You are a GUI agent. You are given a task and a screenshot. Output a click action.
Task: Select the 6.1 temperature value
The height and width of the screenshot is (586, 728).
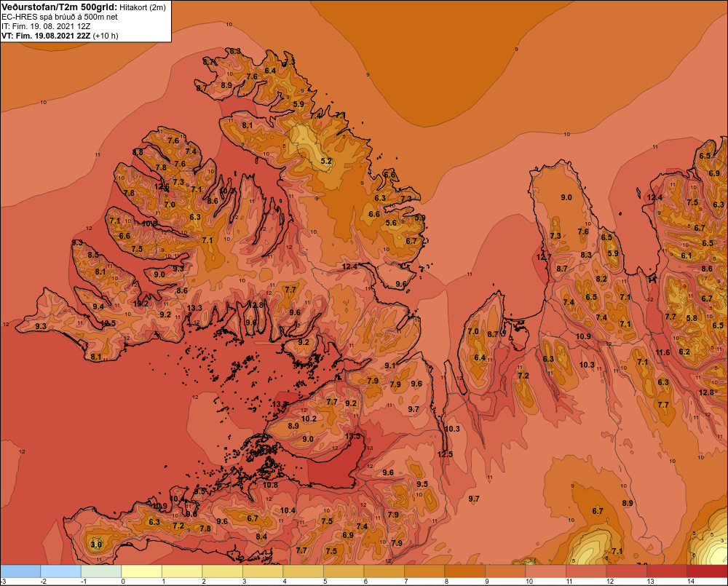[687, 256]
